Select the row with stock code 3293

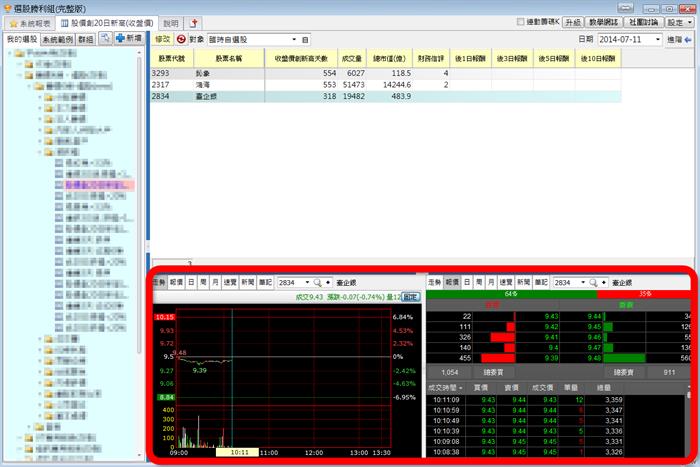386,73
